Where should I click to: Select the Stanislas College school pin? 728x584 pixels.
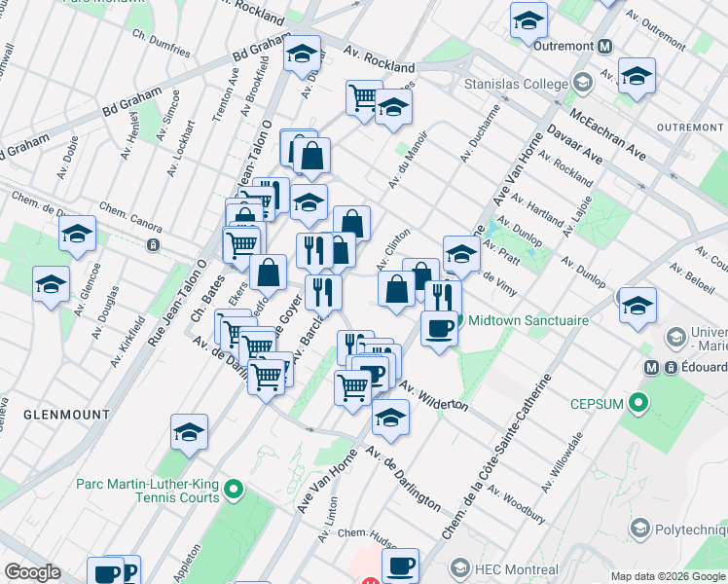click(x=582, y=83)
